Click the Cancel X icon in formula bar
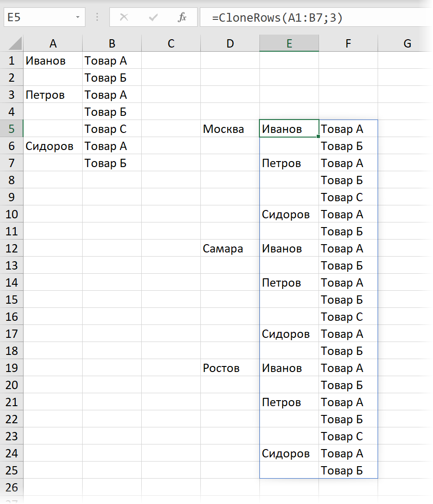Screen dimensions: 433x504 coord(124,18)
